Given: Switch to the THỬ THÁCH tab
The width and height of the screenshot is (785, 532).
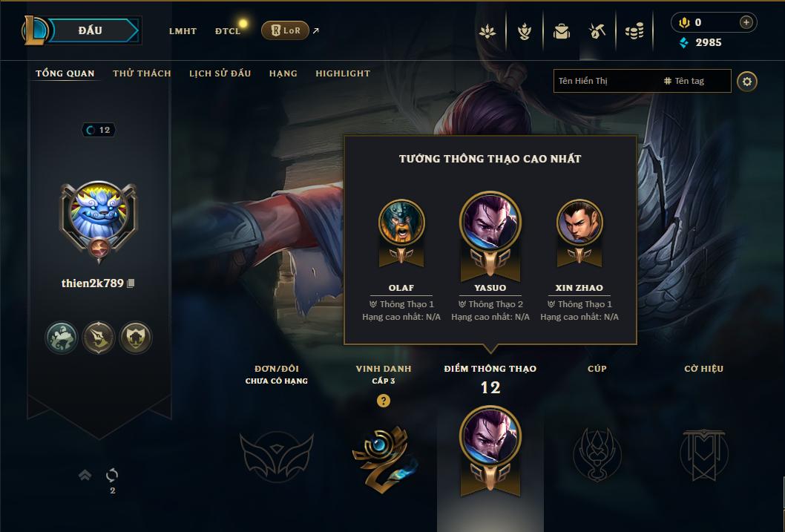Looking at the screenshot, I should click(142, 73).
